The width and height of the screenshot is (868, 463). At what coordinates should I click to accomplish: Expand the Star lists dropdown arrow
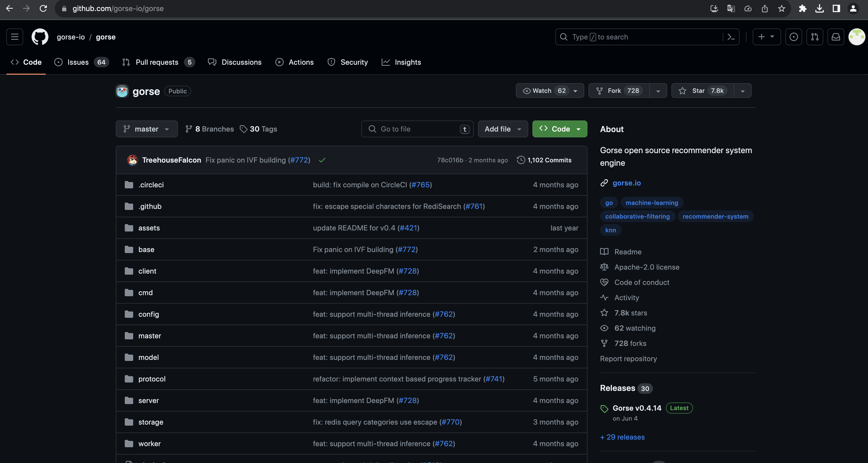tap(743, 91)
